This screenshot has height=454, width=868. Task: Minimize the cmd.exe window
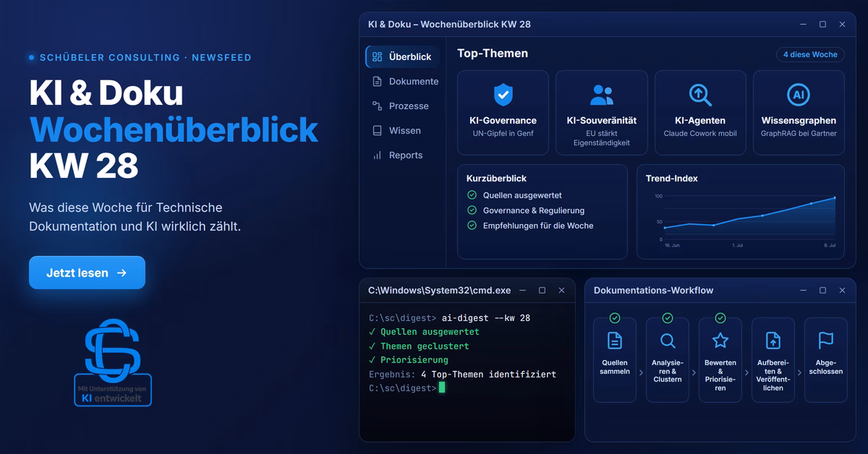tap(523, 291)
